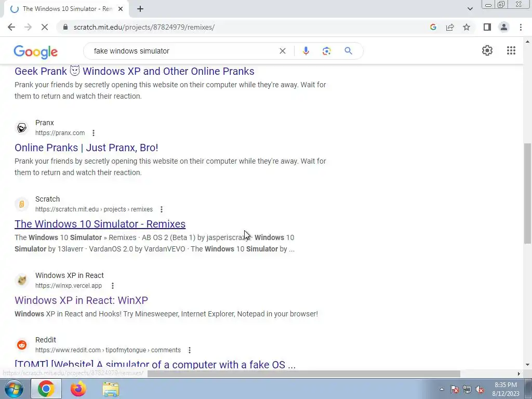
Task: Open Geek Prank Windows XP result link
Action: click(x=135, y=71)
